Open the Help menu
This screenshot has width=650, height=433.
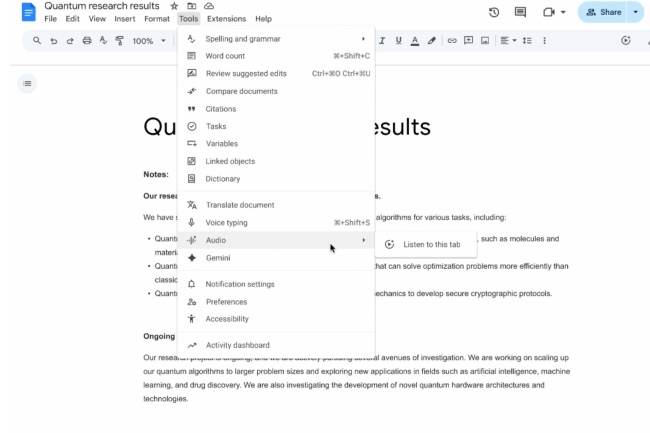point(263,19)
